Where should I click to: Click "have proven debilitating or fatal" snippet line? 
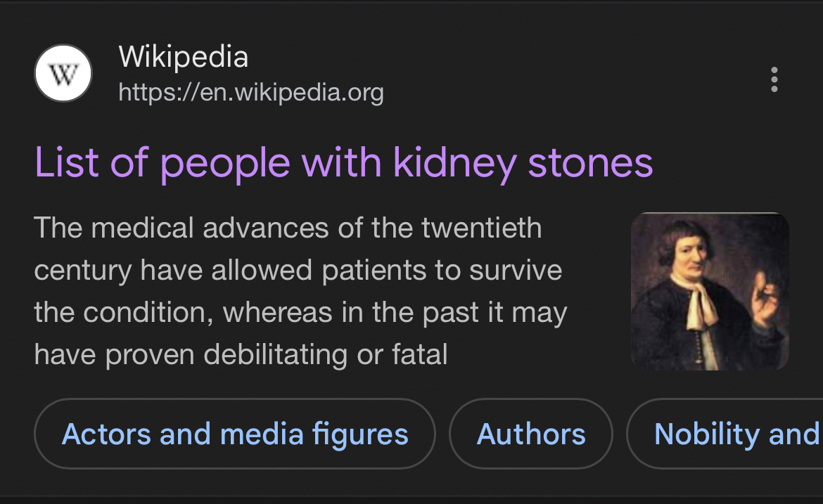241,354
